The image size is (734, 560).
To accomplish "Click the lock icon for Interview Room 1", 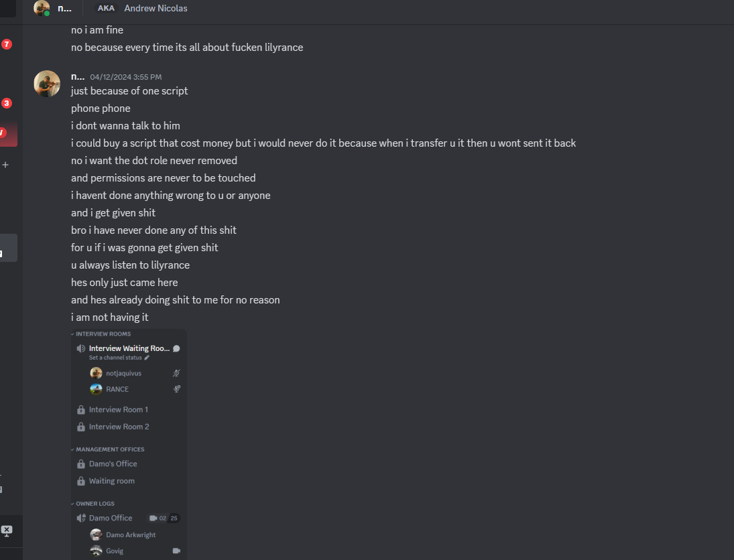I will point(81,410).
